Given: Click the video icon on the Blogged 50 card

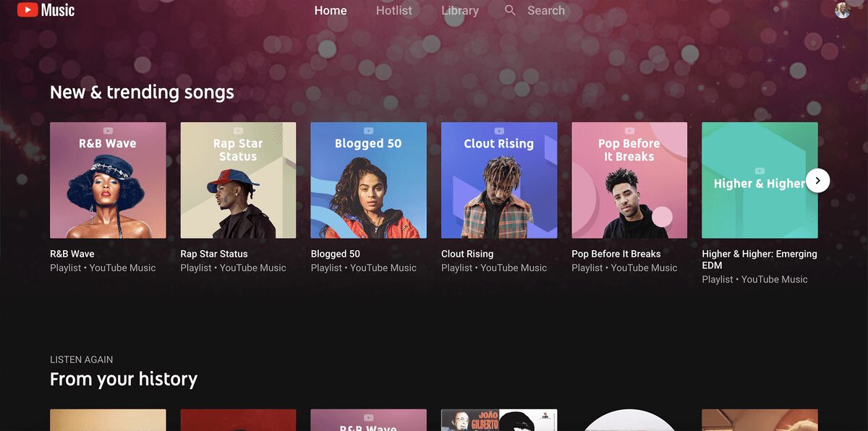Looking at the screenshot, I should [x=368, y=131].
